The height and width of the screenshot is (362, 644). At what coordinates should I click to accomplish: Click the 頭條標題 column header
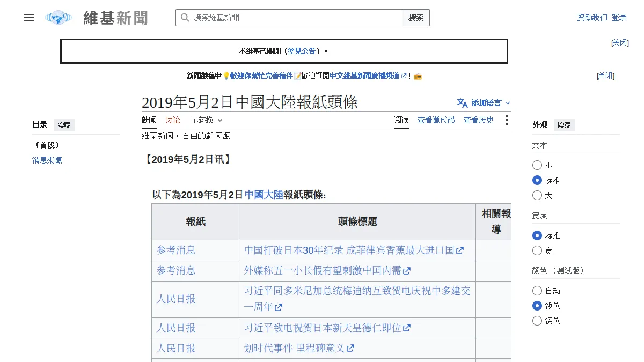coord(357,221)
